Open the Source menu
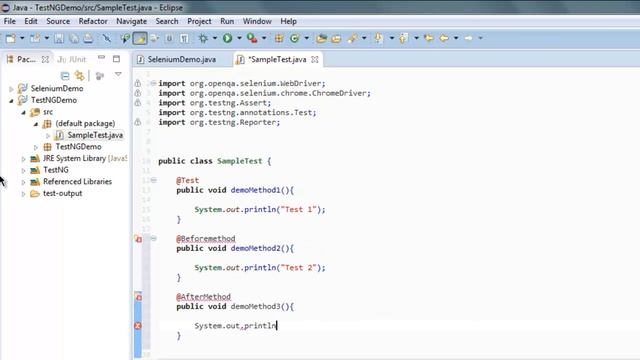This screenshot has width=640, height=360. pyautogui.click(x=58, y=21)
